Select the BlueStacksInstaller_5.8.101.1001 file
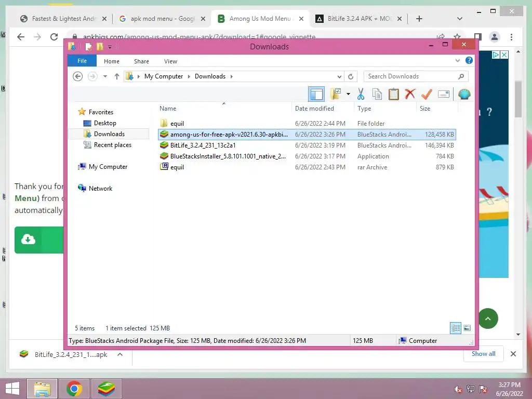 pyautogui.click(x=307, y=156)
